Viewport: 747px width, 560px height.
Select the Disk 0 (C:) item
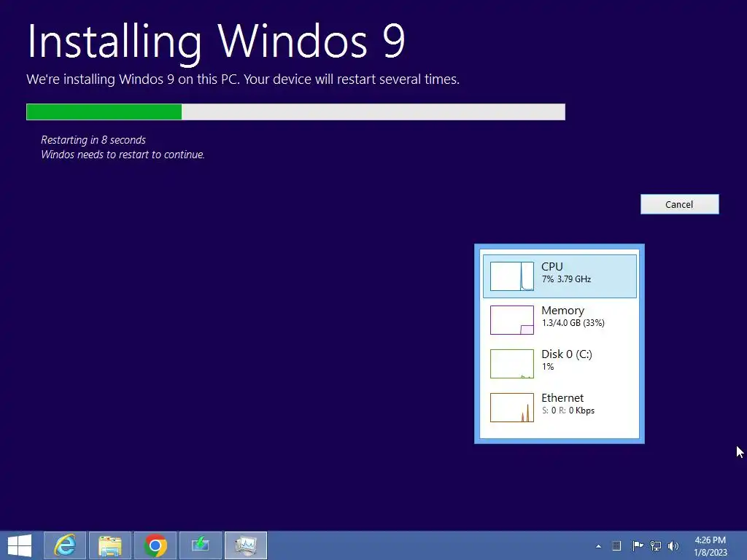560,364
